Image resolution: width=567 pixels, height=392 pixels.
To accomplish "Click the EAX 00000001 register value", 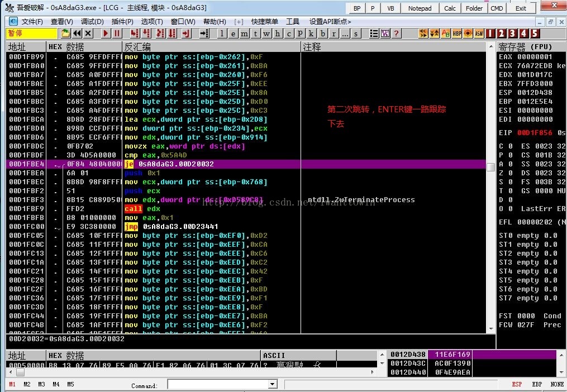I will [x=535, y=57].
